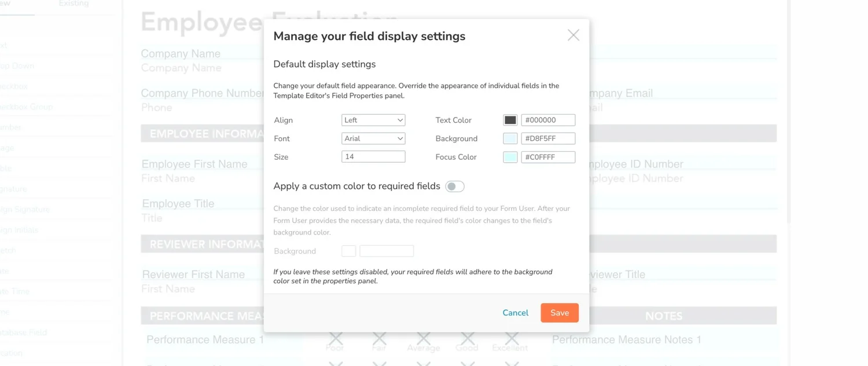
Task: Switch to the New tab
Action: click(x=18, y=3)
